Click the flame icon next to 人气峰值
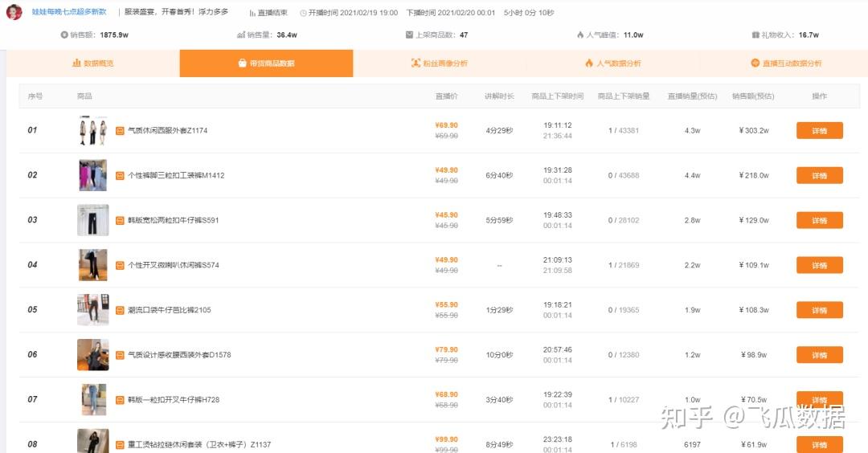 tap(580, 35)
